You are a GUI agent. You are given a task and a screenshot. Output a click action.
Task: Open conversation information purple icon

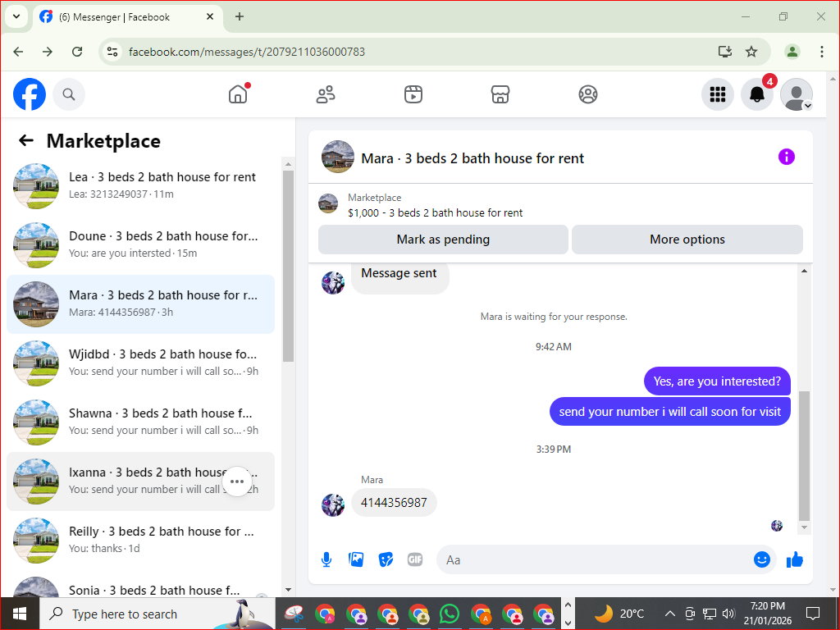click(x=787, y=157)
